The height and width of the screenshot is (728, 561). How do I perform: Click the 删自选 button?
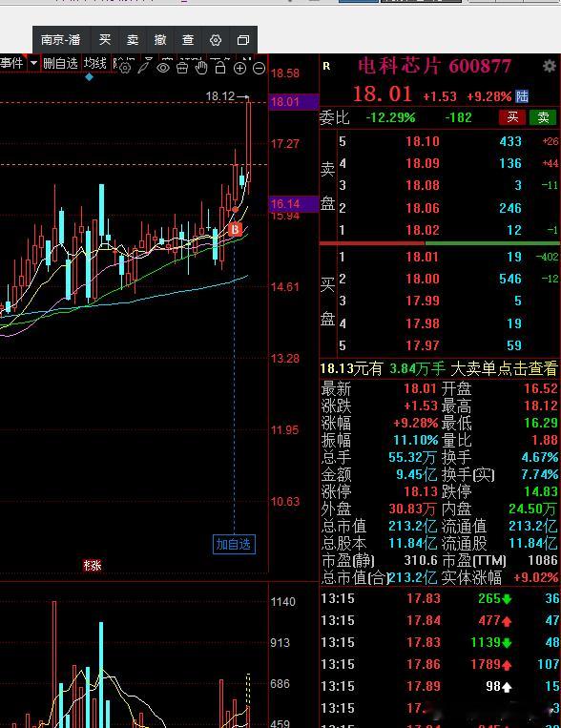pos(60,63)
